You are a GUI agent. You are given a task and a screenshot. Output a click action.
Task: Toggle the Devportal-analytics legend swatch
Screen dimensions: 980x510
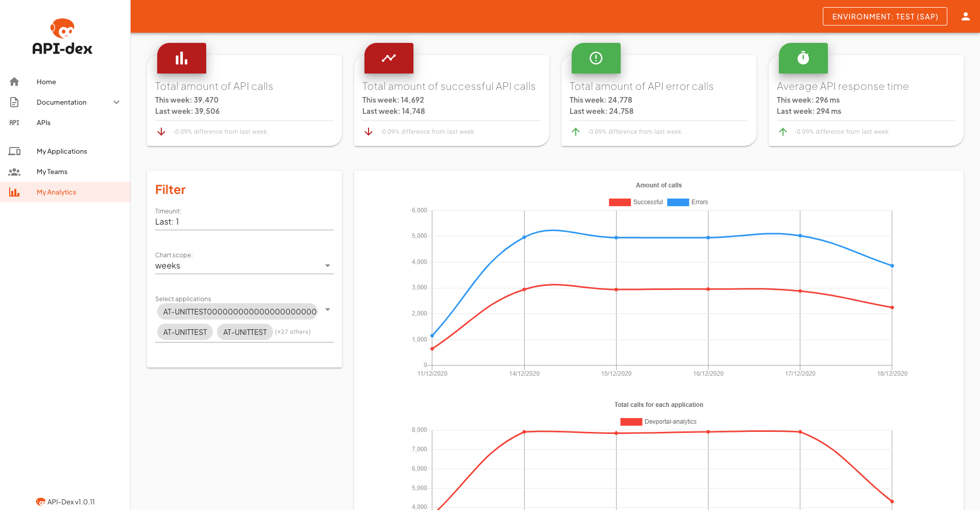[631, 422]
